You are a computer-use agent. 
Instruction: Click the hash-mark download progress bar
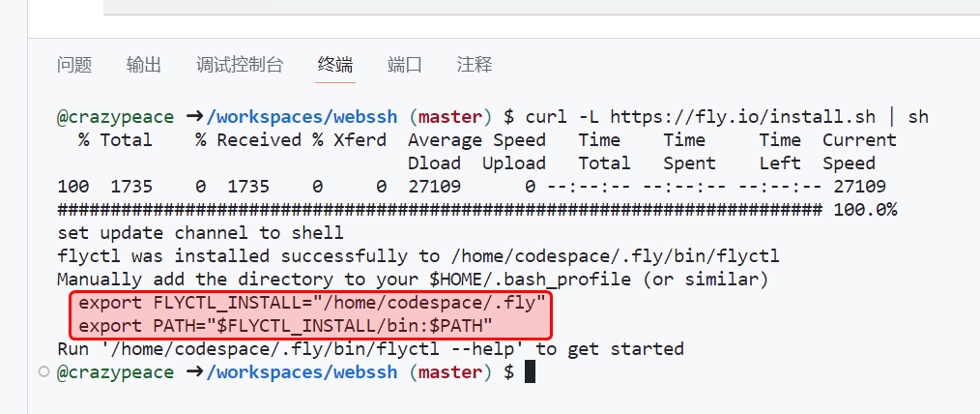(440, 210)
